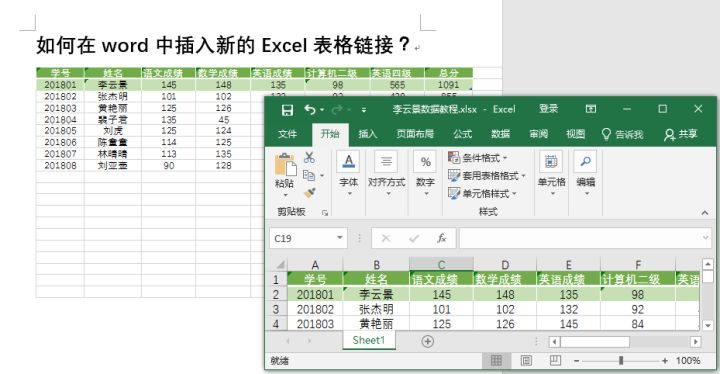Click the Redo arrow in Excel
The height and width of the screenshot is (374, 720).
click(337, 110)
